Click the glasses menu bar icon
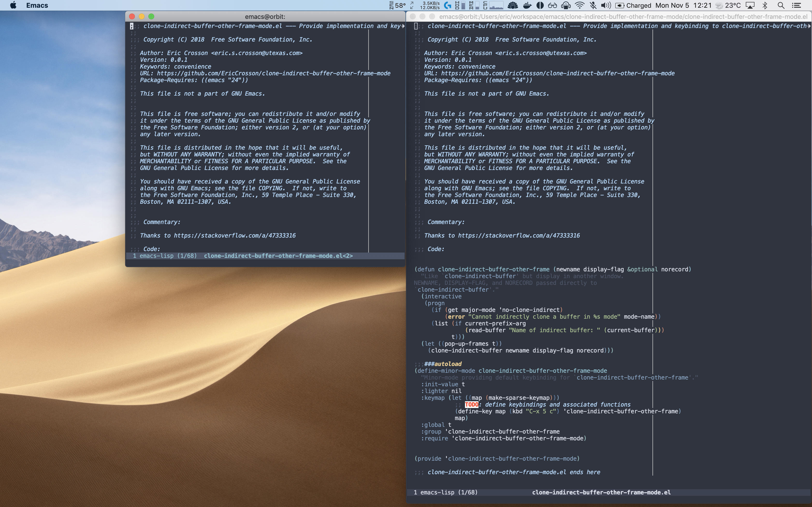This screenshot has height=507, width=812. click(552, 5)
